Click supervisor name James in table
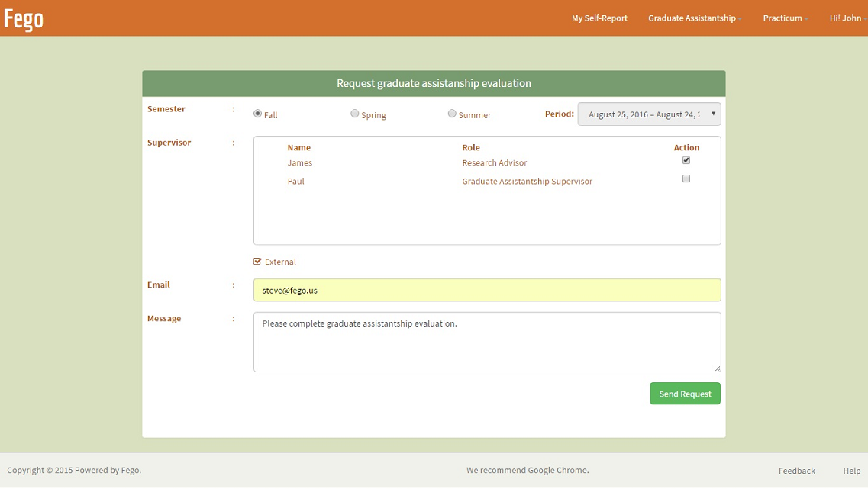The width and height of the screenshot is (868, 489). tap(299, 163)
